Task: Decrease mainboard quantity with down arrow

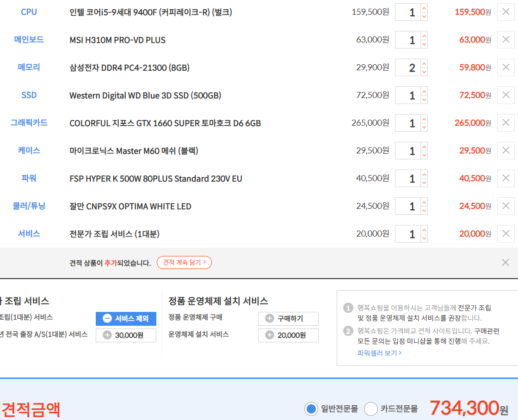Action: click(424, 44)
